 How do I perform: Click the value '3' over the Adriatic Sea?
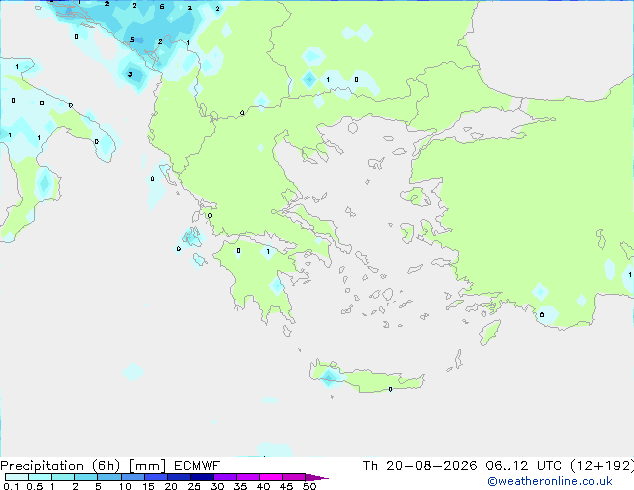tap(130, 74)
